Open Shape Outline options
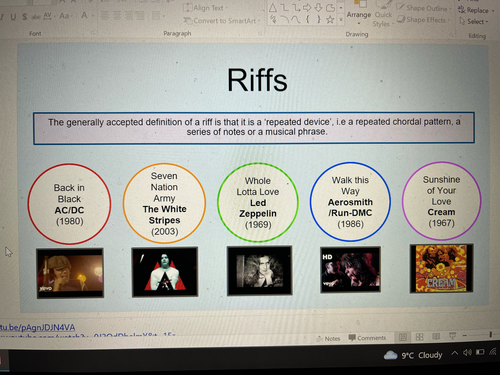The height and width of the screenshot is (375, 500). 425,8
